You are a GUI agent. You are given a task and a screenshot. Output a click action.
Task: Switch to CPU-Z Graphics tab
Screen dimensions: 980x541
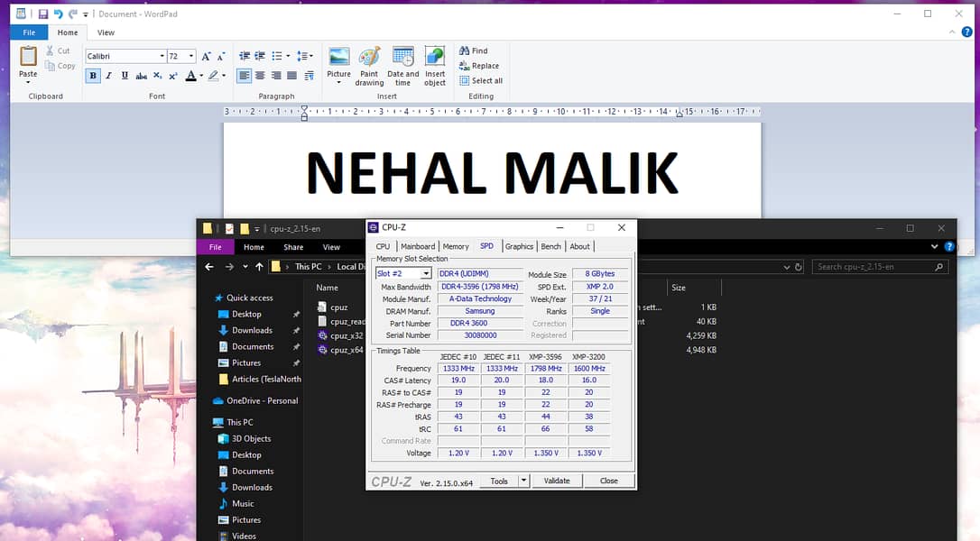tap(519, 246)
